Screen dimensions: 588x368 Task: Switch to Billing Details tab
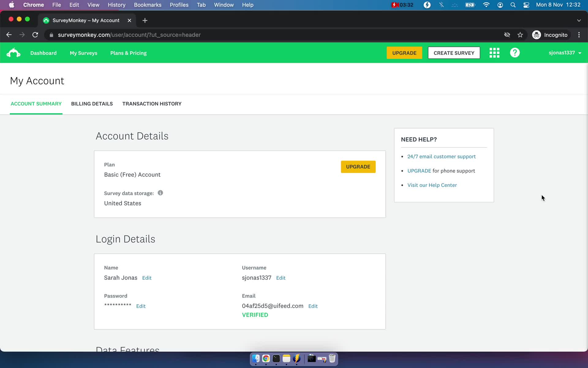[92, 104]
